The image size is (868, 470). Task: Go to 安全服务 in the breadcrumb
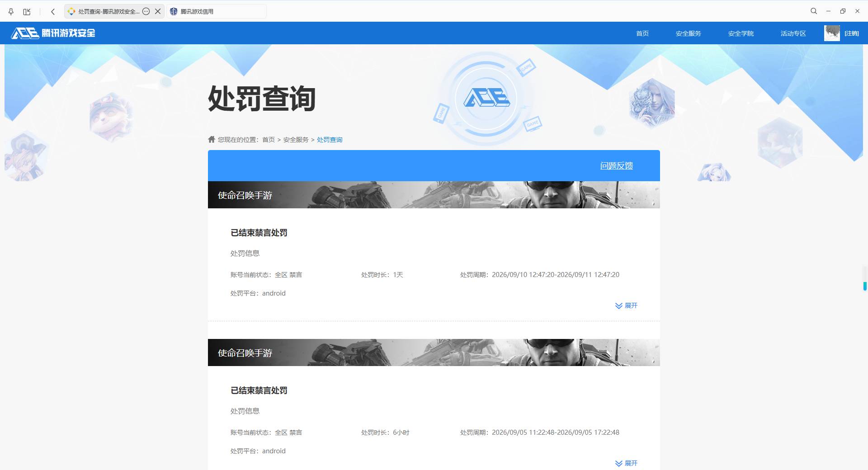[296, 140]
